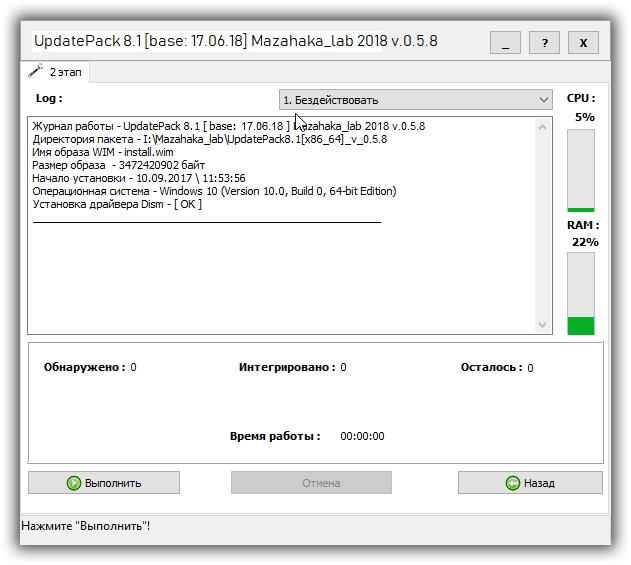Open help with the '?' button
Viewport: 631px width, 565px height.
pyautogui.click(x=544, y=43)
